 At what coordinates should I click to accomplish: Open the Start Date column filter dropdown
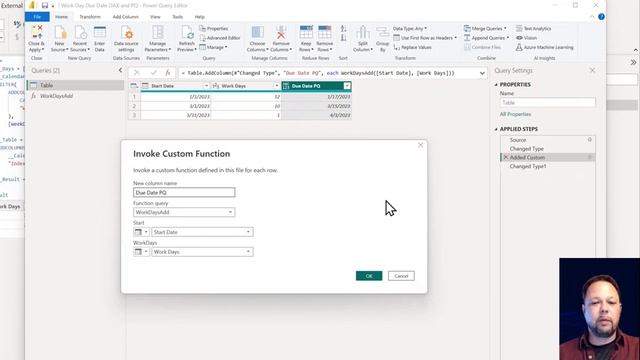coord(206,86)
